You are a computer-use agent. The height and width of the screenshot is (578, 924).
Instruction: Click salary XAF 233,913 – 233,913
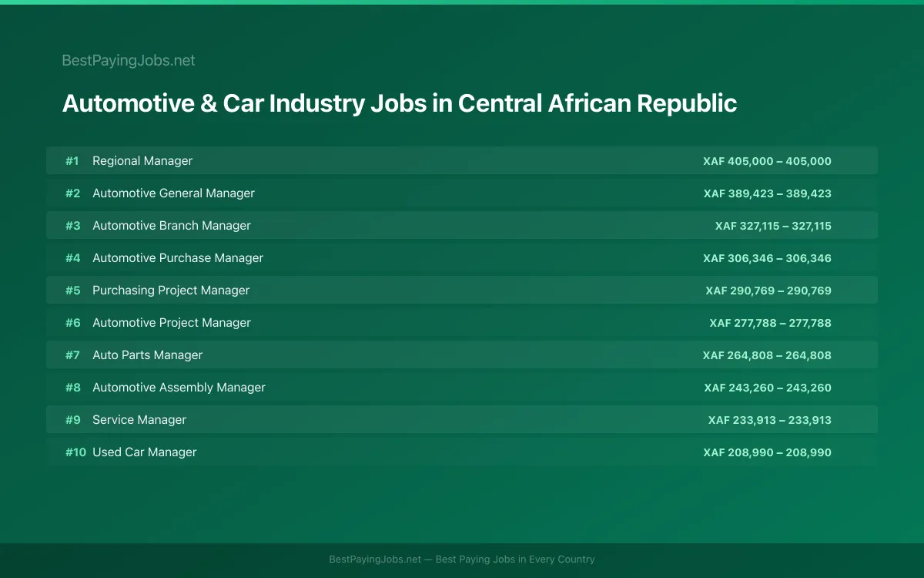pos(770,420)
